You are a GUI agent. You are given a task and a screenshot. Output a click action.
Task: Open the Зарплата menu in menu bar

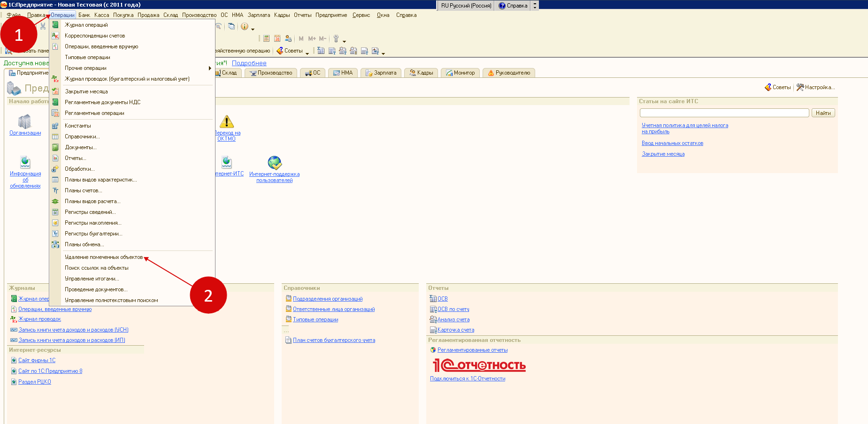(x=259, y=15)
